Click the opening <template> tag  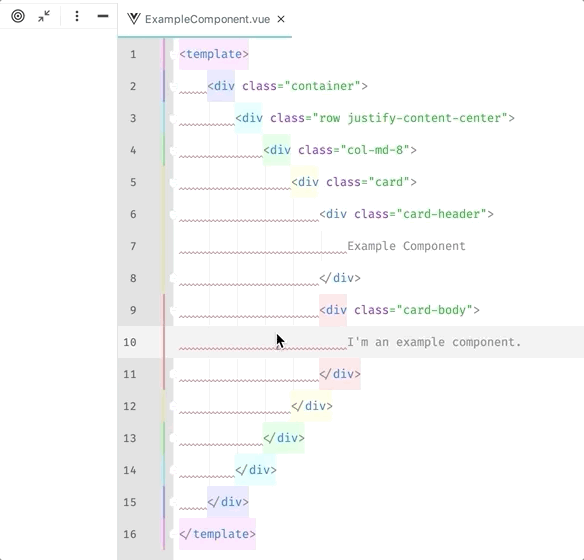tap(214, 54)
